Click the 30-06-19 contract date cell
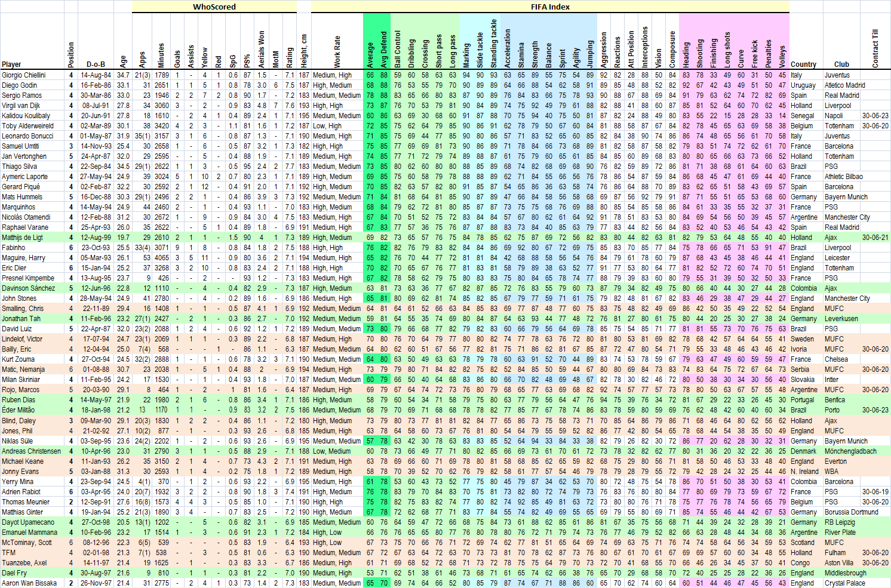Screen dimensions: 891x588 [x=875, y=492]
